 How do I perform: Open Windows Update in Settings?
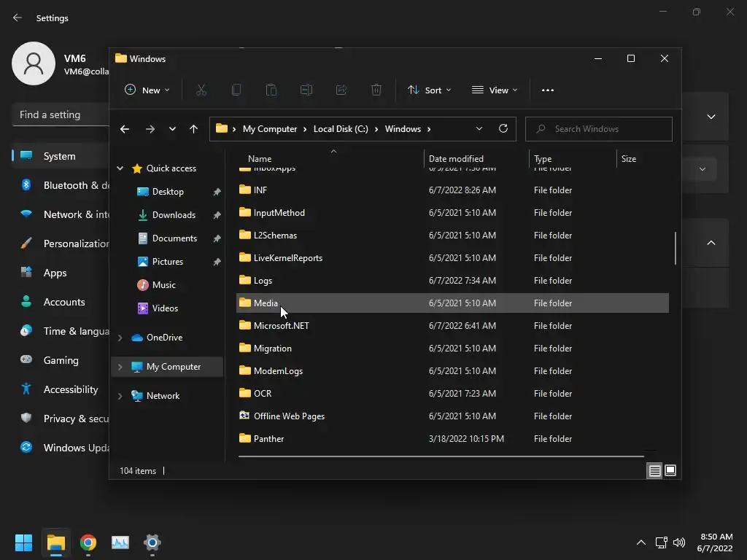[x=61, y=448]
